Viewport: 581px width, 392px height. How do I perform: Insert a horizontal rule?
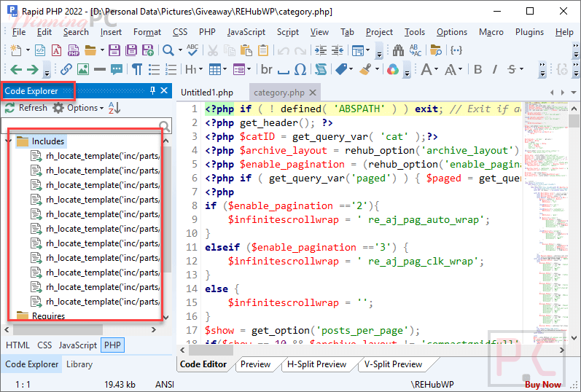[100, 69]
